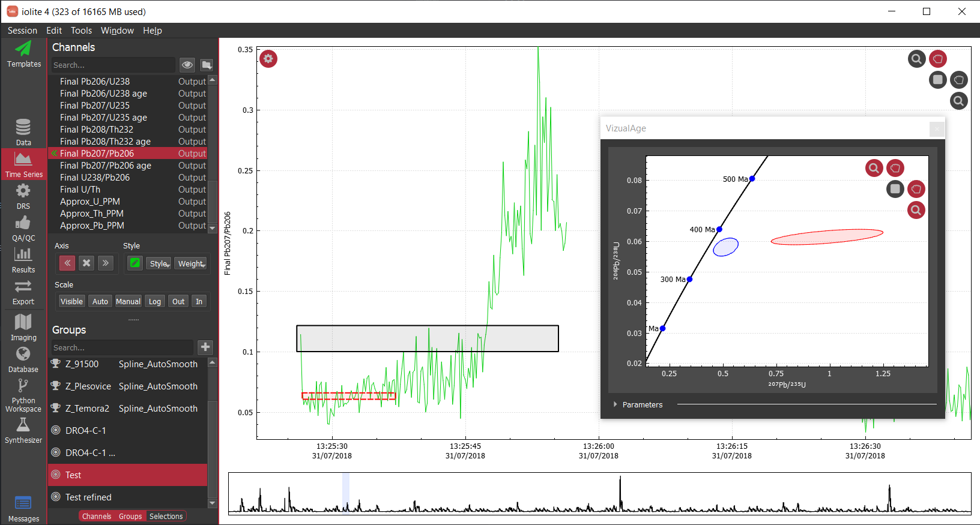This screenshot has height=525, width=980.
Task: Click the channel search field
Action: coord(113,65)
